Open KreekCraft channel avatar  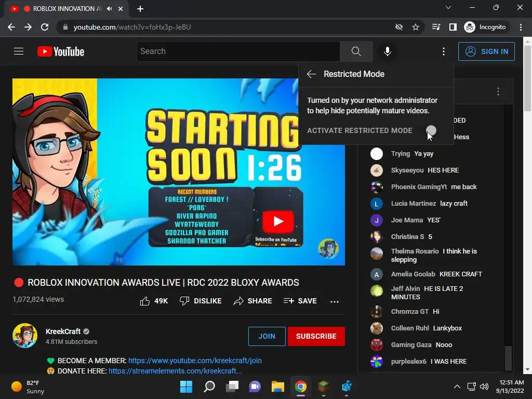[x=25, y=336]
